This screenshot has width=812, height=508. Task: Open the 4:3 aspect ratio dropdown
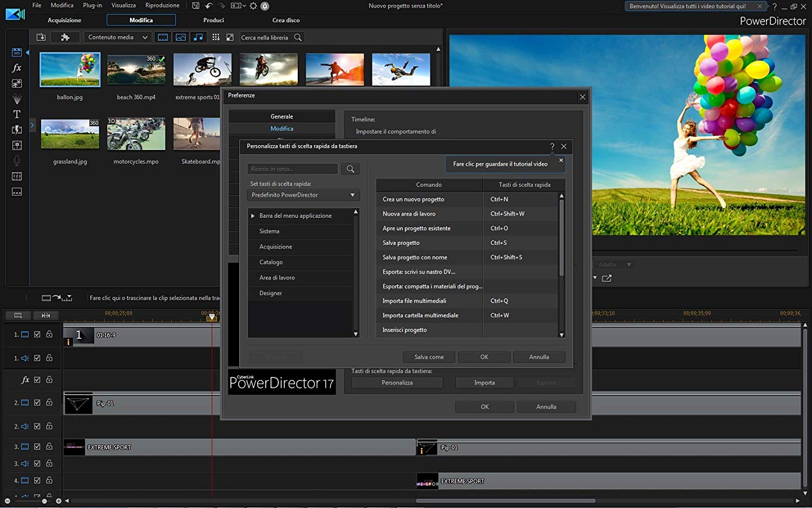(238, 6)
